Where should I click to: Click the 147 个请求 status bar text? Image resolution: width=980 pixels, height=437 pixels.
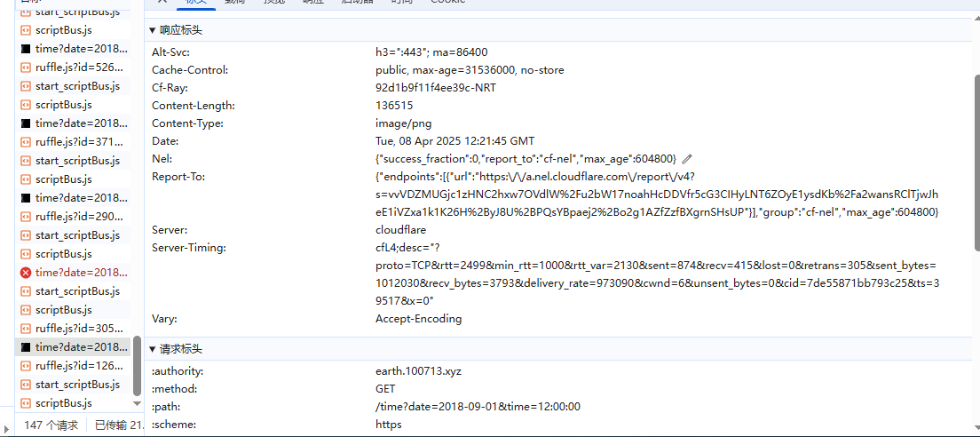(51, 425)
